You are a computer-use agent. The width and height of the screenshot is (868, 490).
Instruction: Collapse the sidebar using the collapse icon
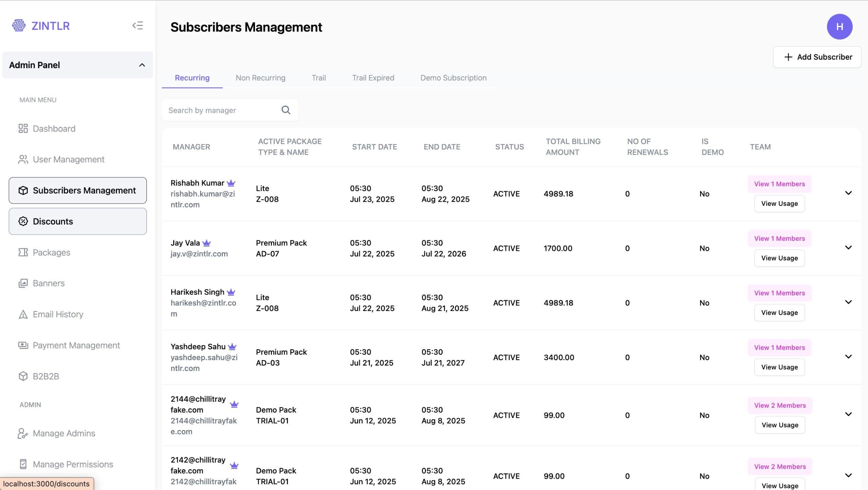tap(138, 25)
